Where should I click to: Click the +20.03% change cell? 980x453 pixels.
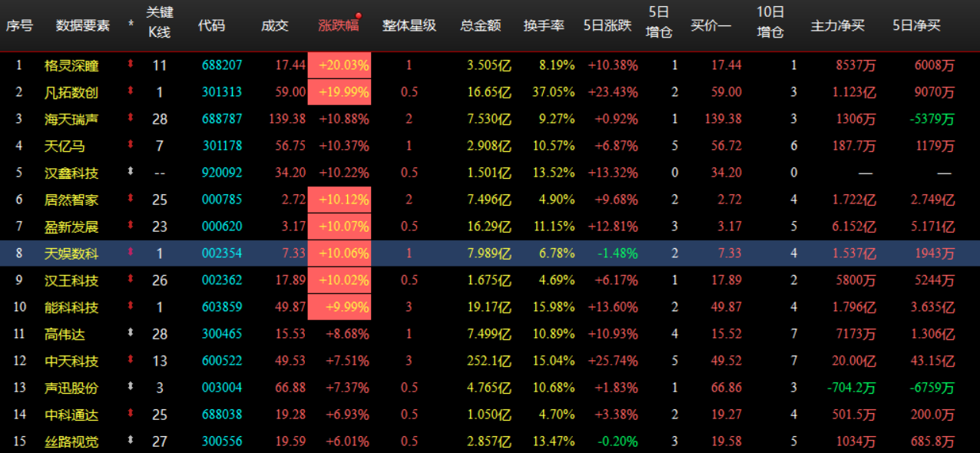pos(339,65)
